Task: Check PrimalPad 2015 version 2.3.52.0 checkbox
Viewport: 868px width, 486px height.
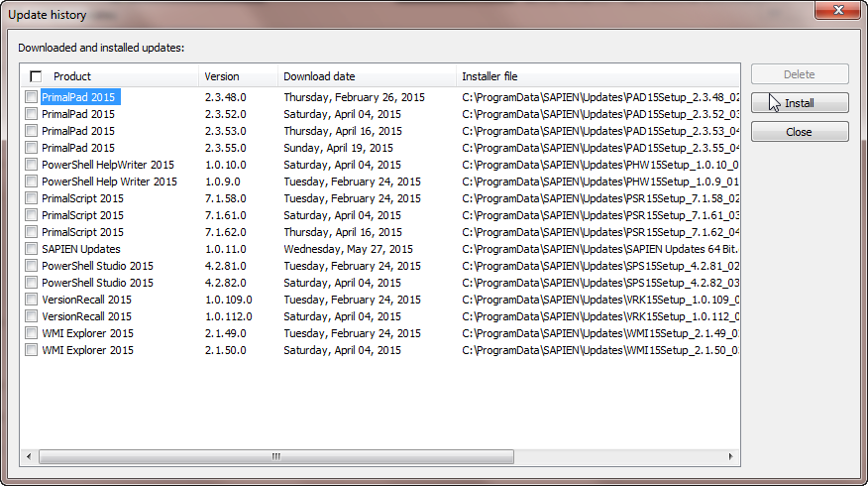Action: (31, 114)
